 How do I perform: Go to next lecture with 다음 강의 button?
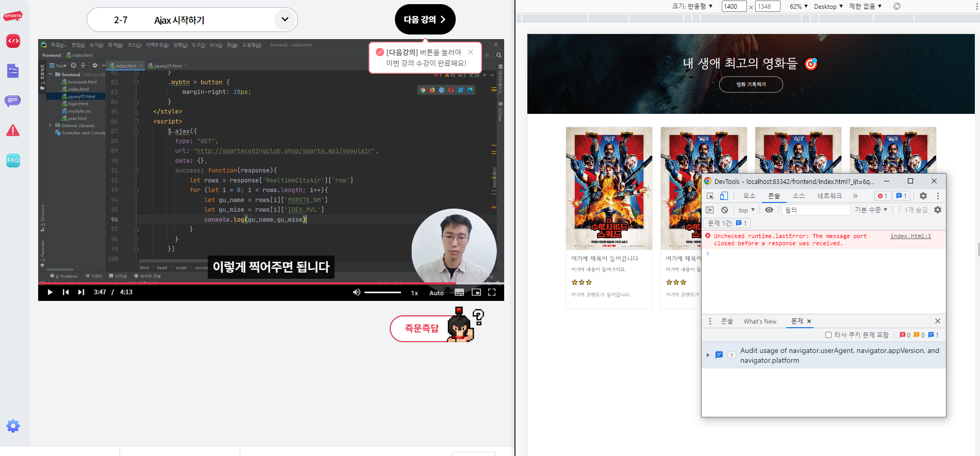(x=425, y=20)
